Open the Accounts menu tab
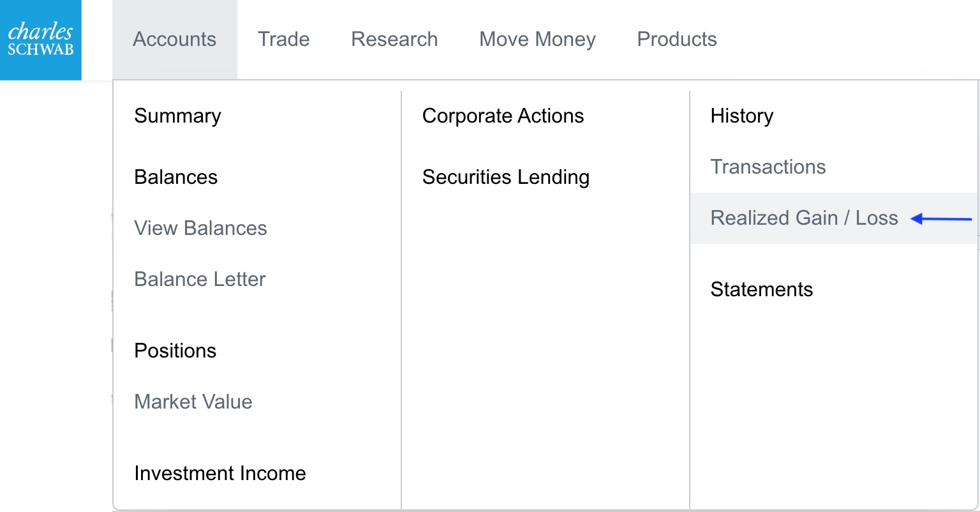The width and height of the screenshot is (980, 512). (x=174, y=40)
